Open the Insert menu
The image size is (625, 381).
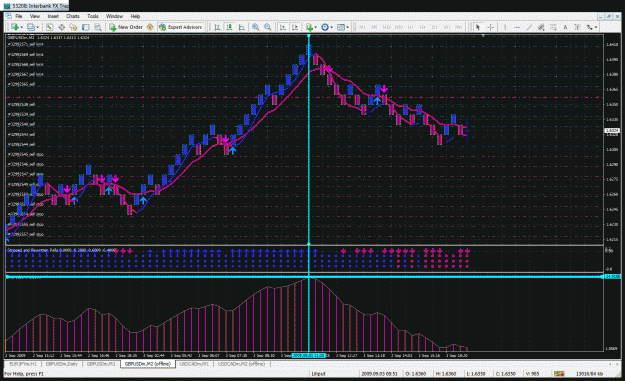[53, 16]
